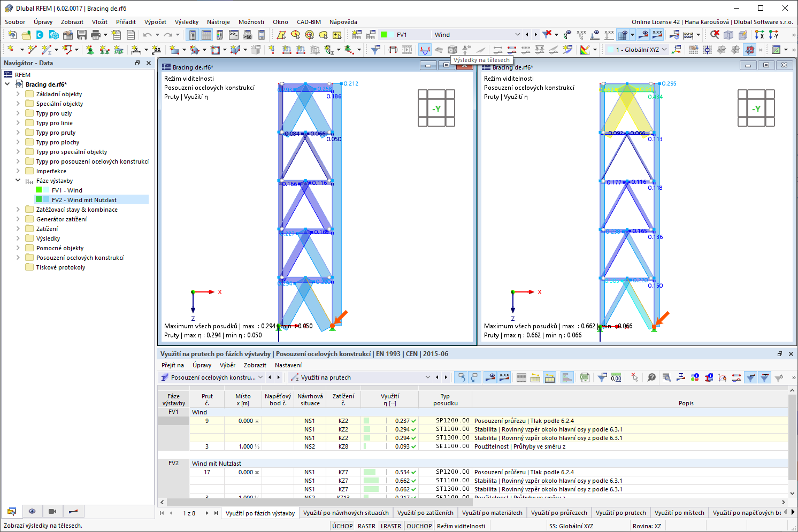Open the 'Nástroje' menu
Viewport: 798px width, 532px height.
[x=218, y=22]
